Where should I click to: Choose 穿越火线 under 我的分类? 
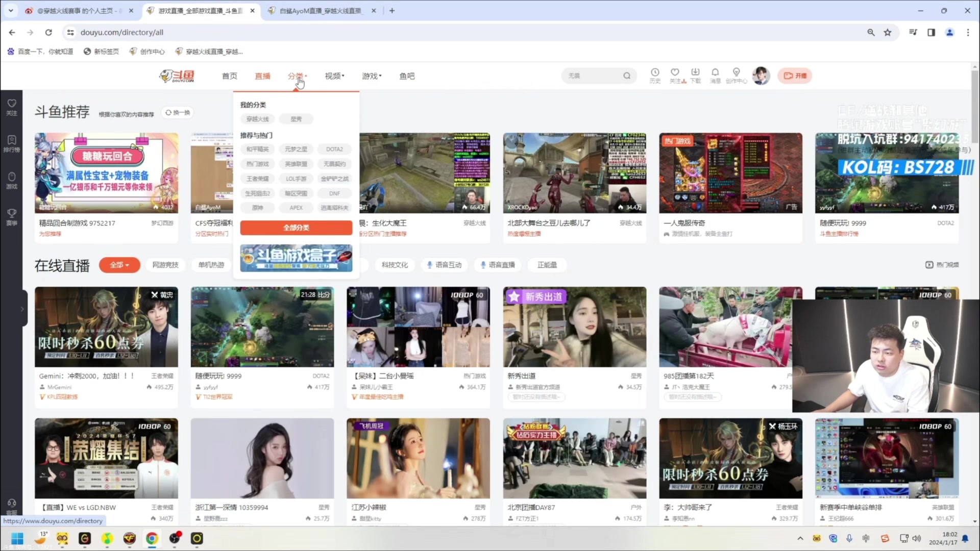pos(257,119)
